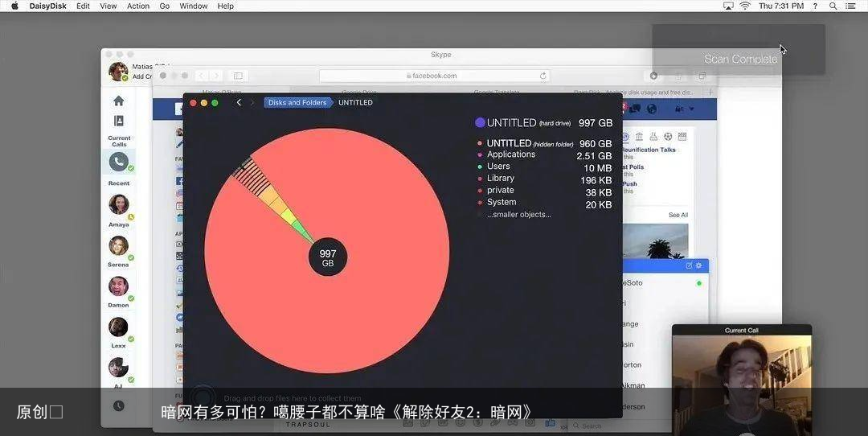The height and width of the screenshot is (436, 868).
Task: Select the Applications 2.51 GB row
Action: pos(544,155)
